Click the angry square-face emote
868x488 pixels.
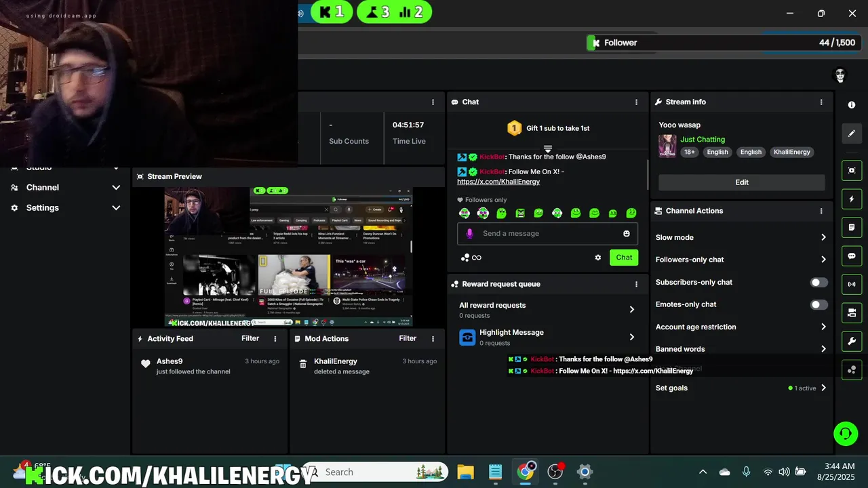[x=520, y=213]
